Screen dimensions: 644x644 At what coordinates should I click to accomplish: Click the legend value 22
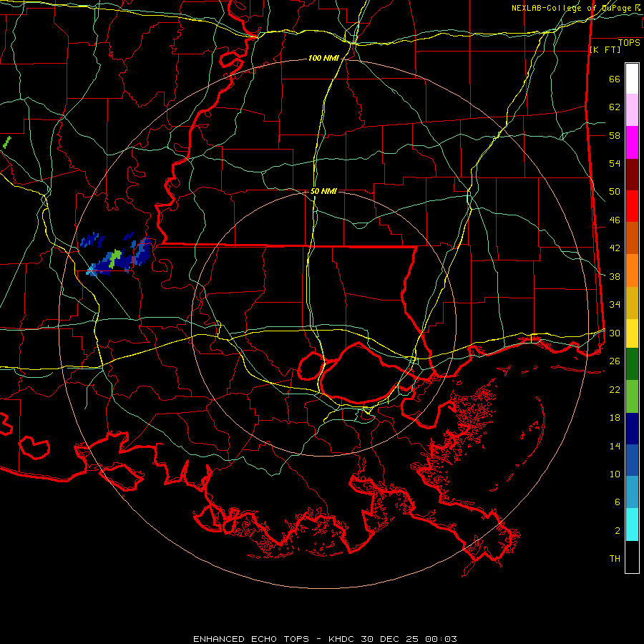coord(615,389)
